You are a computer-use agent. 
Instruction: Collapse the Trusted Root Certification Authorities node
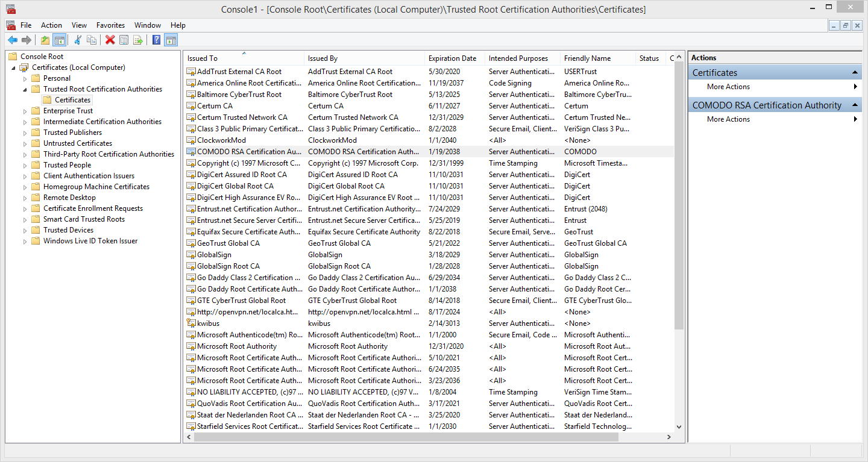[x=25, y=89]
